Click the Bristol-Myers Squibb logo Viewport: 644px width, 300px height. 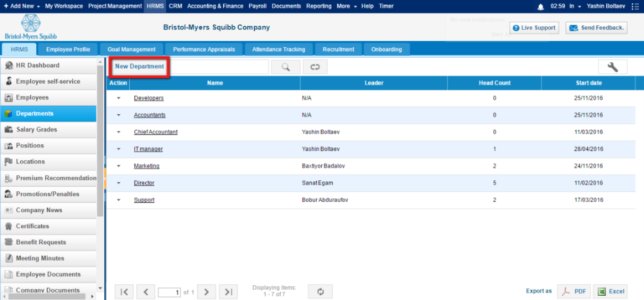31,27
